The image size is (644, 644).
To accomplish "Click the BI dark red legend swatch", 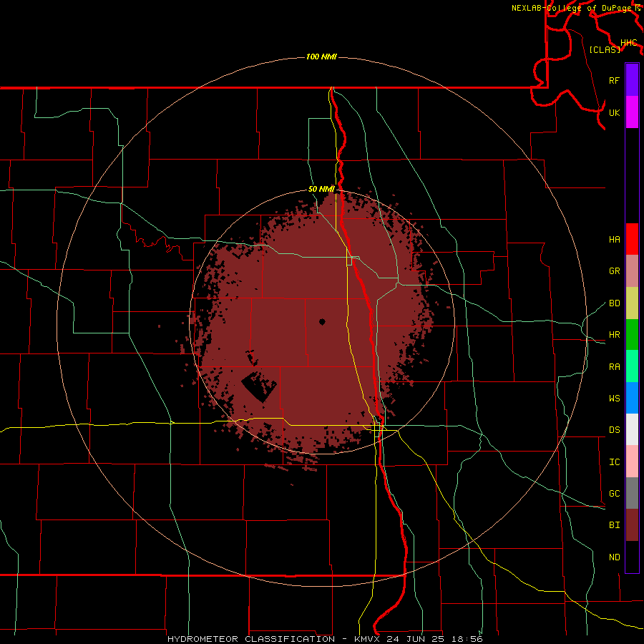I will [632, 525].
